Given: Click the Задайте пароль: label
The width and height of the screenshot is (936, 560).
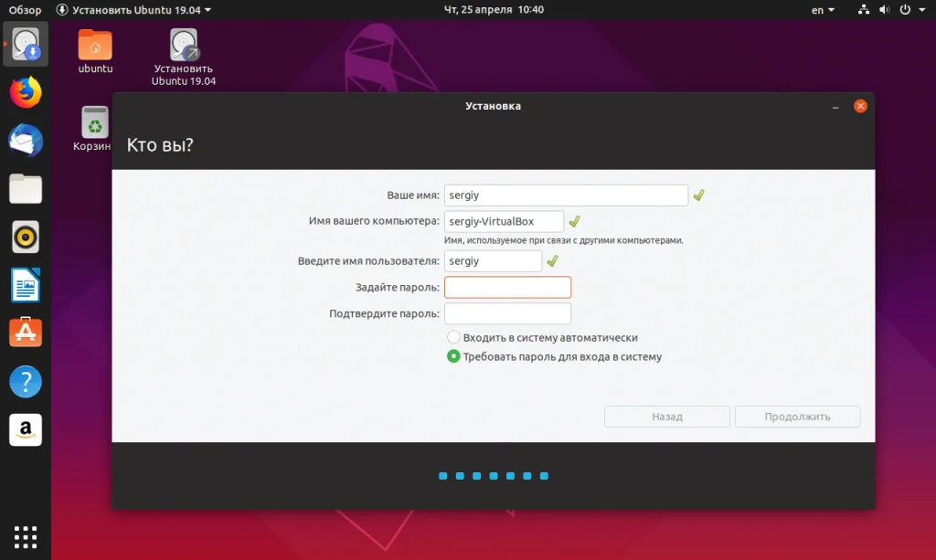Looking at the screenshot, I should [398, 288].
